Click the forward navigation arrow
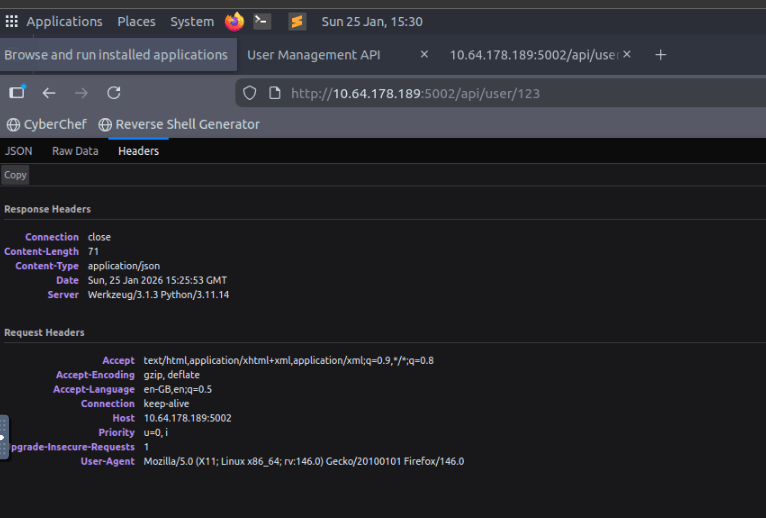 [x=81, y=93]
